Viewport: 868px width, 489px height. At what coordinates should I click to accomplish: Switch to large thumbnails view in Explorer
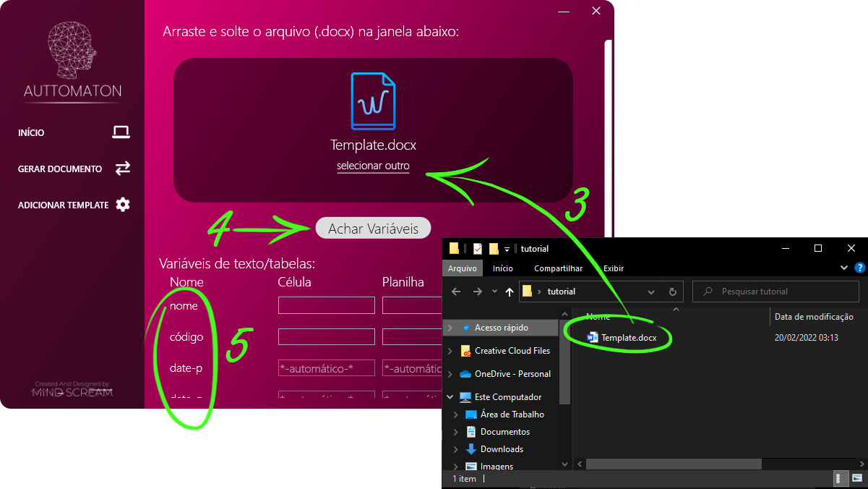point(856,479)
